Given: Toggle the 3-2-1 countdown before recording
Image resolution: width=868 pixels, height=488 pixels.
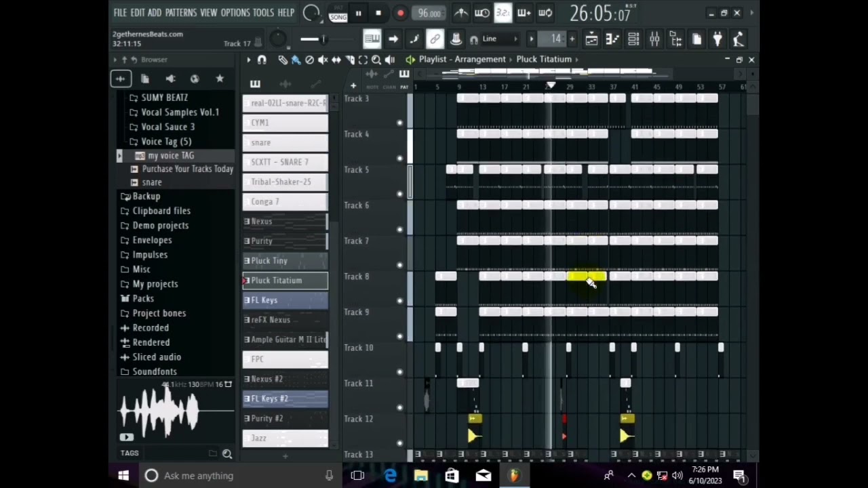Looking at the screenshot, I should pos(503,13).
